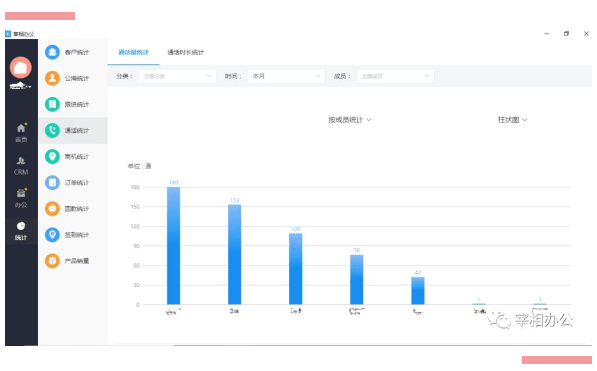Click the 120 y-axis label
The width and height of the screenshot is (597, 371).
click(135, 226)
